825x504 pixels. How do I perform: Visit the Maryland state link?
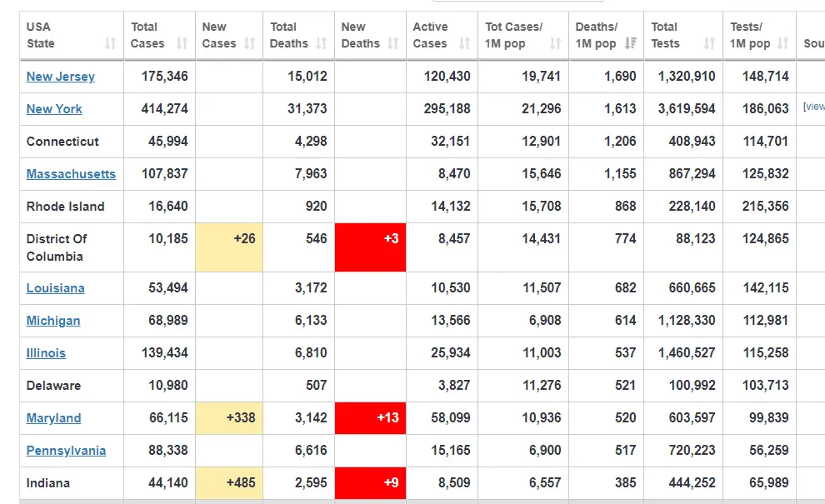pos(53,418)
